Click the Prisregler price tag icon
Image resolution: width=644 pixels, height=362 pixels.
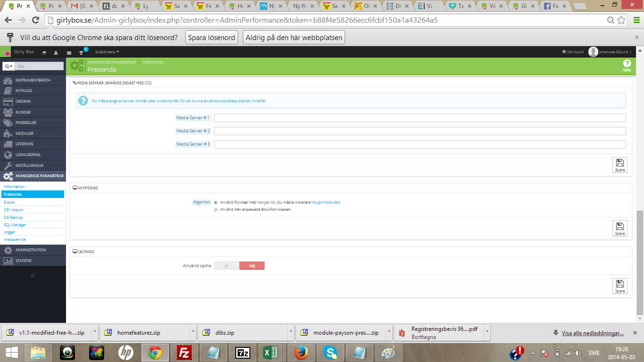click(x=8, y=123)
